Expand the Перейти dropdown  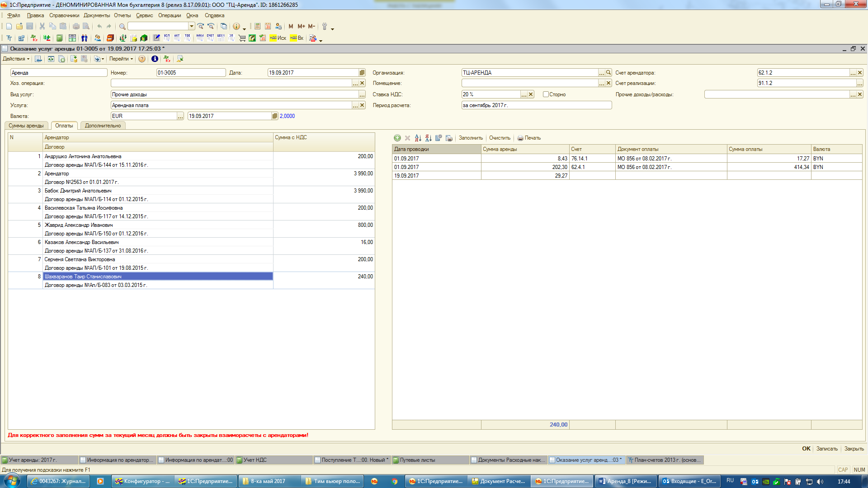(x=121, y=59)
